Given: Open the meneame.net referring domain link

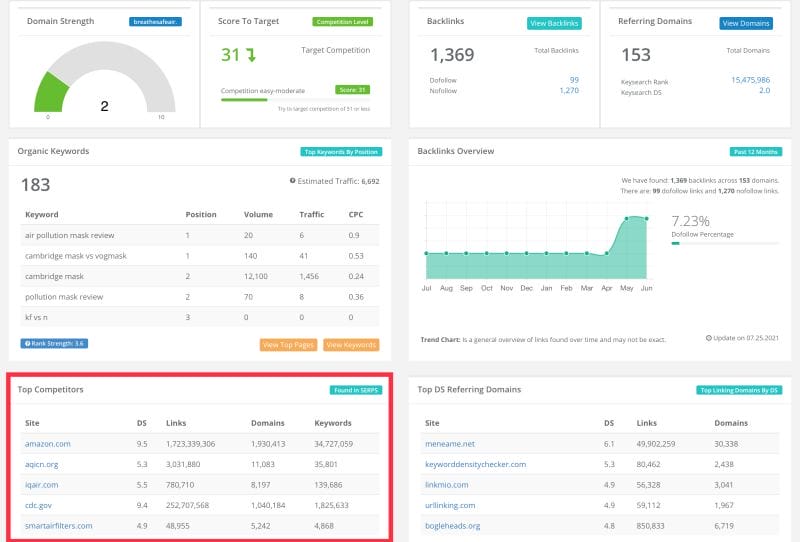Looking at the screenshot, I should 449,444.
